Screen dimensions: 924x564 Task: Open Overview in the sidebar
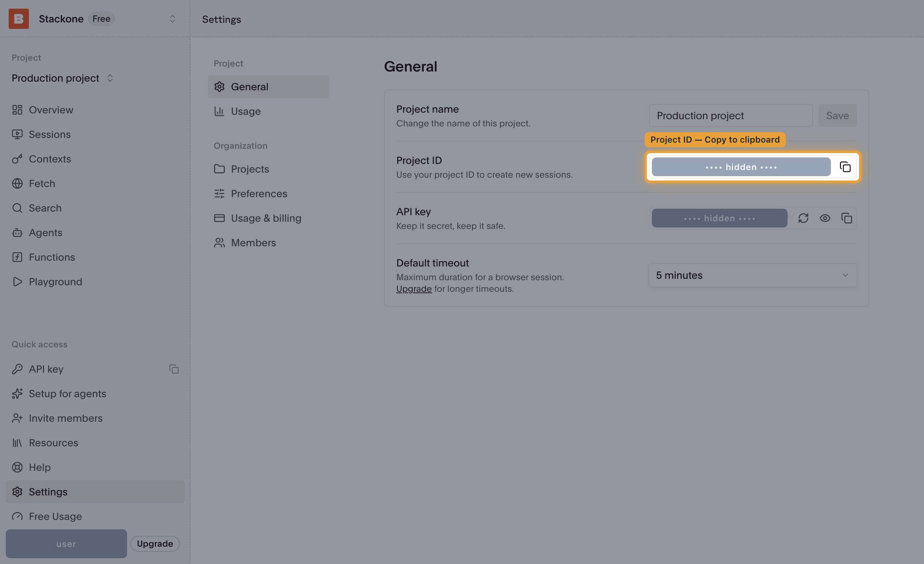[x=95, y=110]
